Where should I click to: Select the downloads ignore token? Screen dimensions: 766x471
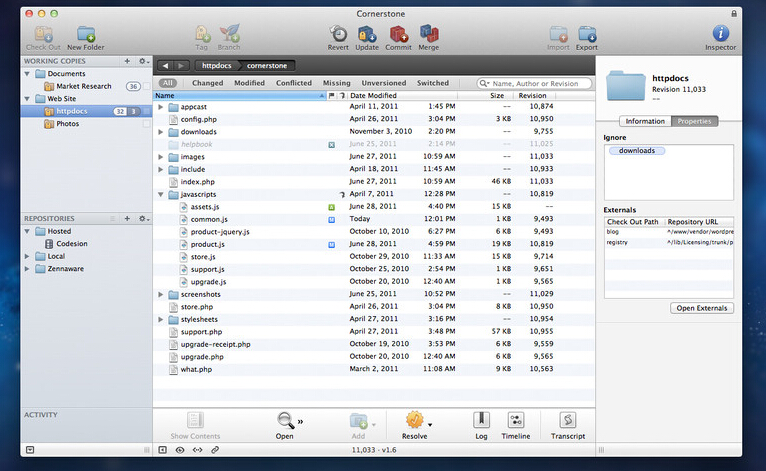[637, 151]
